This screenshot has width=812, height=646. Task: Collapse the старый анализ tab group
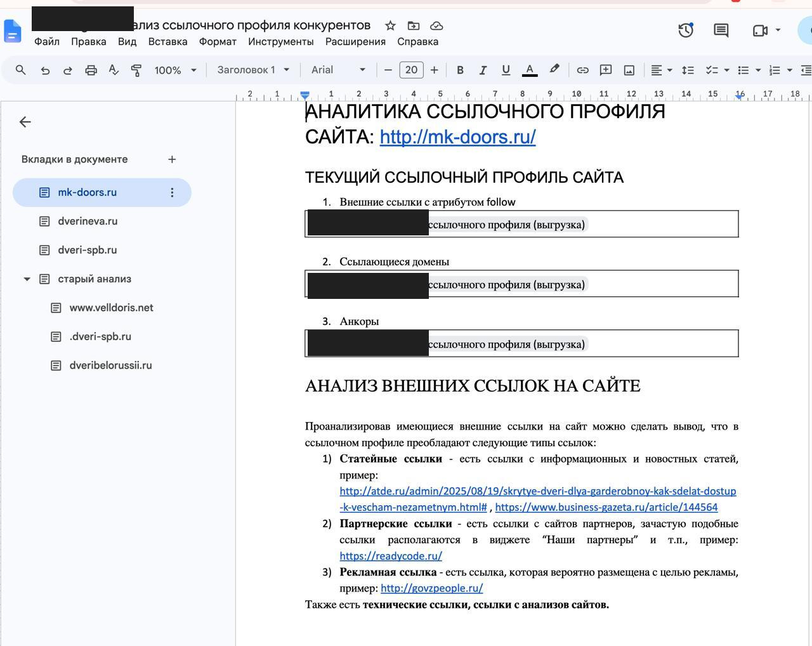coord(27,279)
